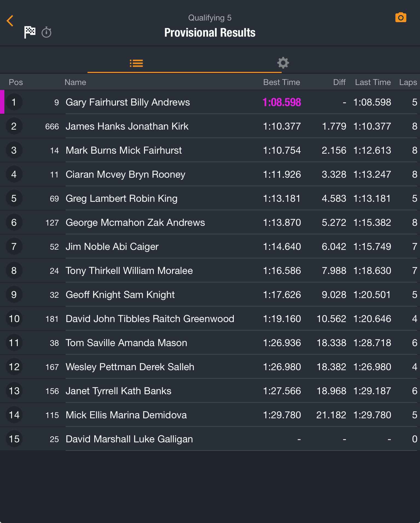Open Jim Noble Abi Caiger entry
This screenshot has height=523, width=420.
click(210, 246)
